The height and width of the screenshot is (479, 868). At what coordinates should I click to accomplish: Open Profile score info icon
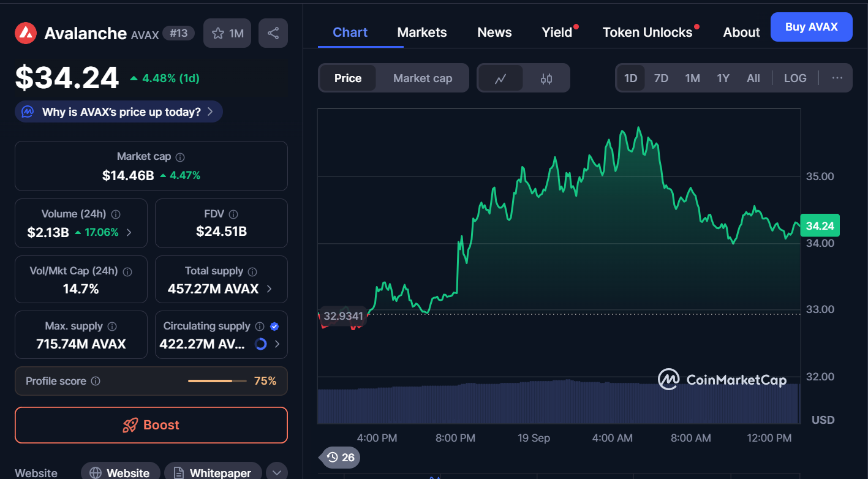[96, 381]
